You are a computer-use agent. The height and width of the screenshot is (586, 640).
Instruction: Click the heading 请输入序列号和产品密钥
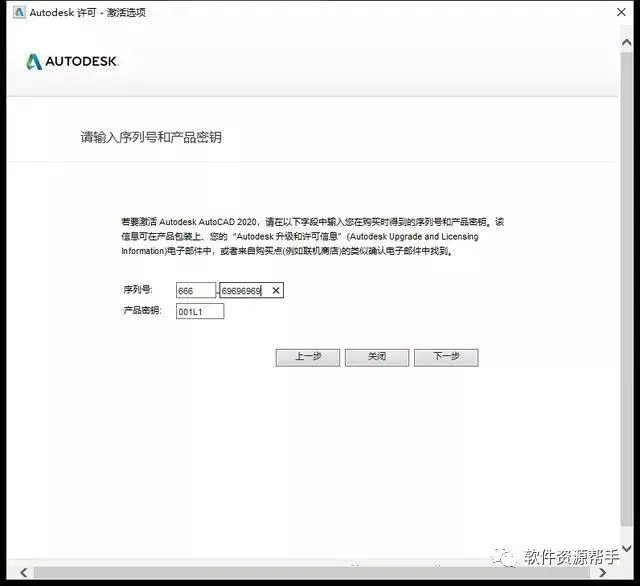[x=151, y=137]
